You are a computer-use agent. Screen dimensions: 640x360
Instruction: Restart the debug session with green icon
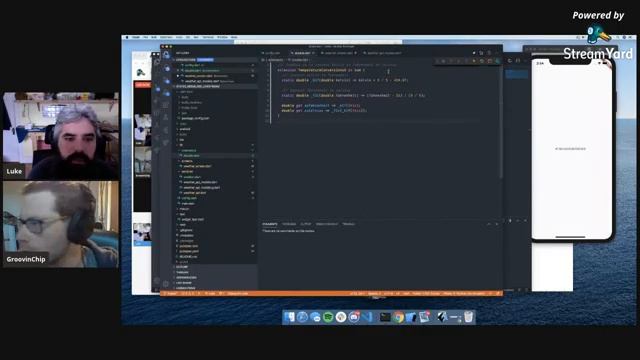[x=482, y=61]
